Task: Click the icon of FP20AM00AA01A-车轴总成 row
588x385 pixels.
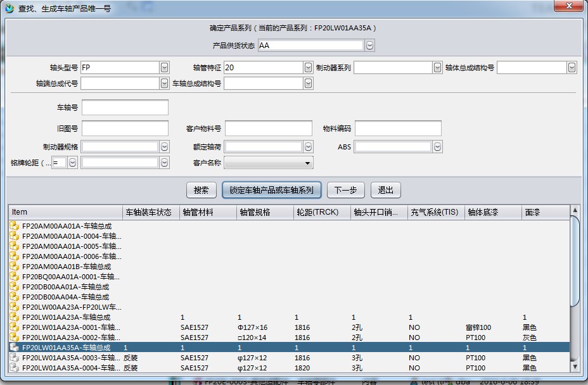Action: pos(15,225)
